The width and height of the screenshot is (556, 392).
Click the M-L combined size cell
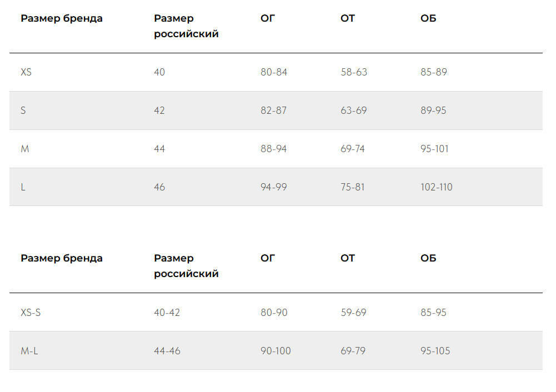pos(29,351)
